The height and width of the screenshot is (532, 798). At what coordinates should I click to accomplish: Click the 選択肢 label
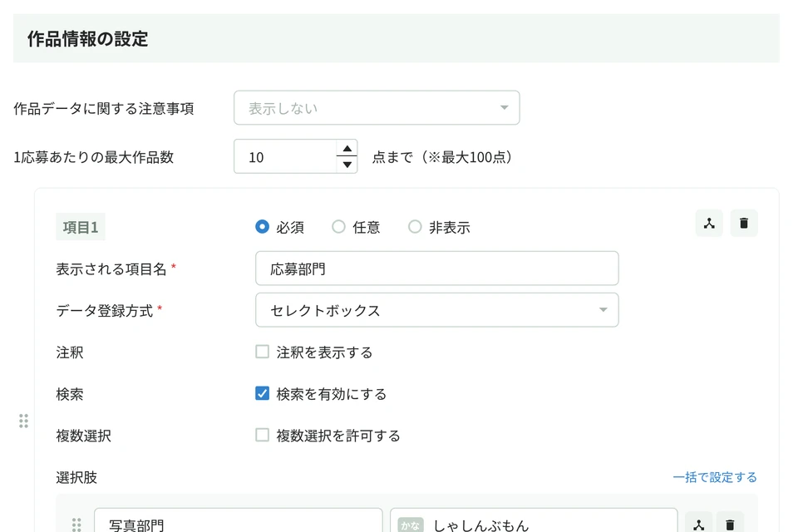coord(76,477)
